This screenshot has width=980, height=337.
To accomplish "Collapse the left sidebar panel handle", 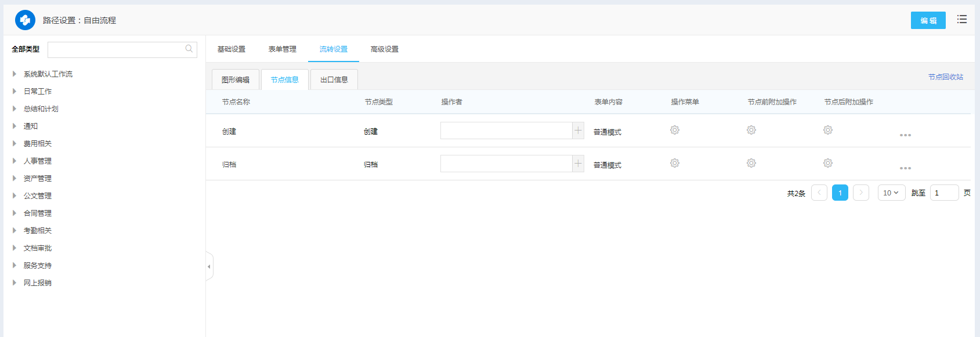I will click(209, 267).
